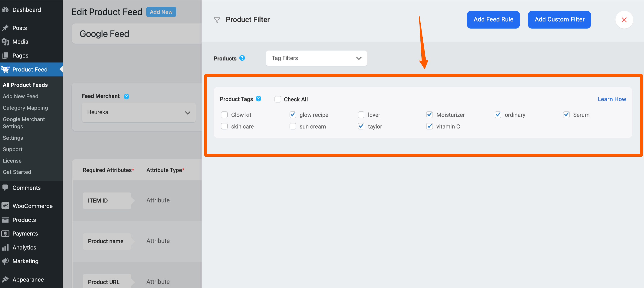Open Category Mapping submenu item
This screenshot has height=288, width=644.
25,108
